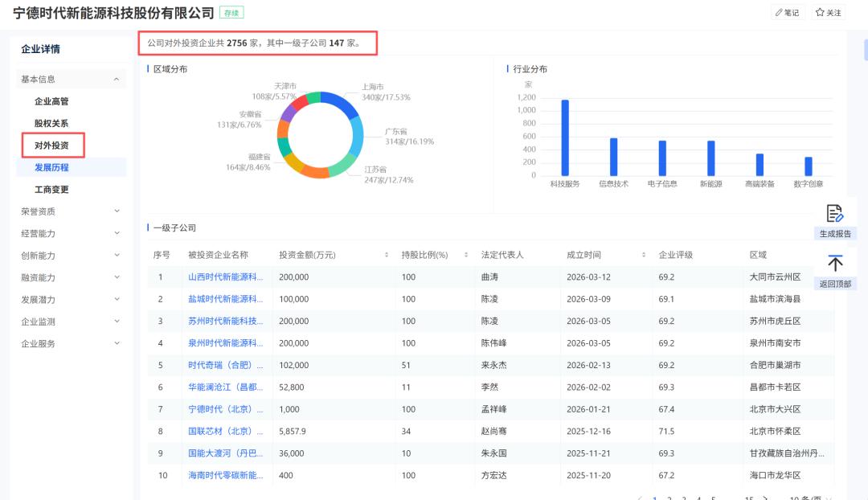
Task: Click the 信息技术 bar in chart
Action: click(613, 157)
